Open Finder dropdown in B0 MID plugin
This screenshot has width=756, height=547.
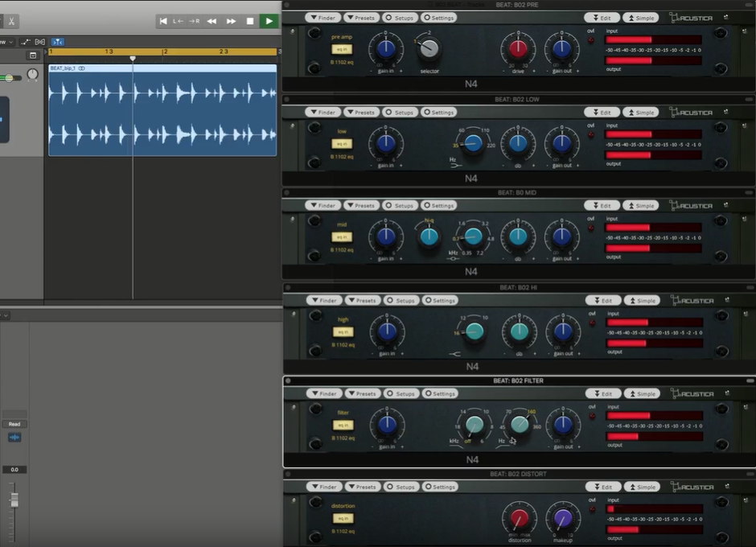323,205
